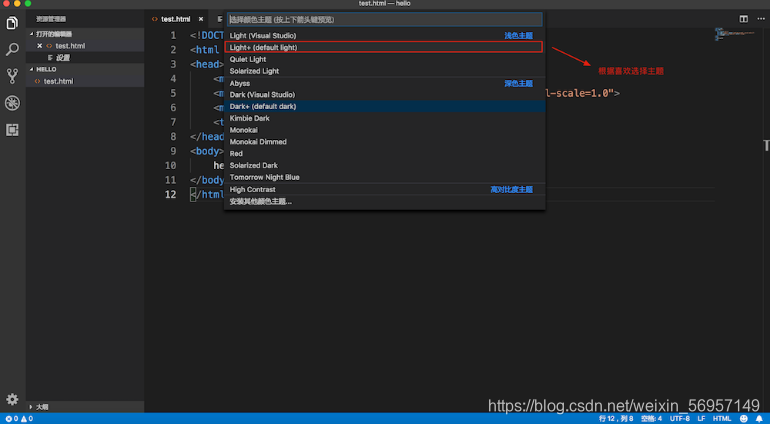Open the Extensions view
Image resolution: width=770 pixels, height=425 pixels.
(12, 130)
